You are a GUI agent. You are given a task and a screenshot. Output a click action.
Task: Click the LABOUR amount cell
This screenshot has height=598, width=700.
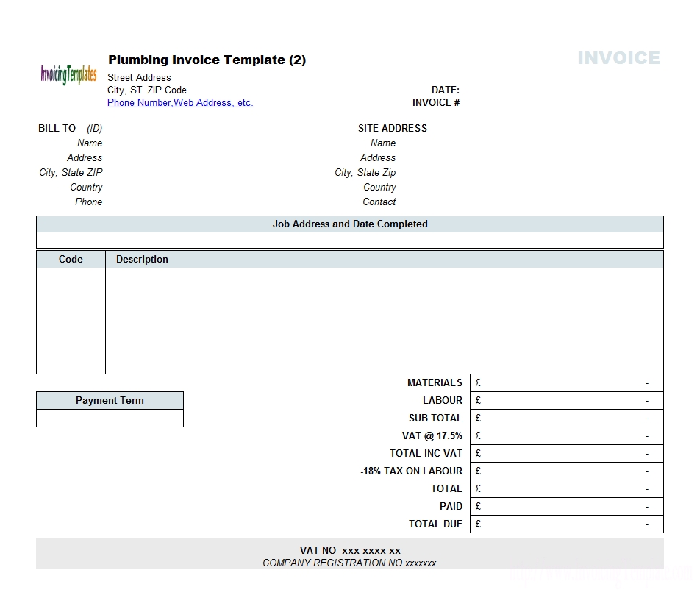pyautogui.click(x=566, y=400)
